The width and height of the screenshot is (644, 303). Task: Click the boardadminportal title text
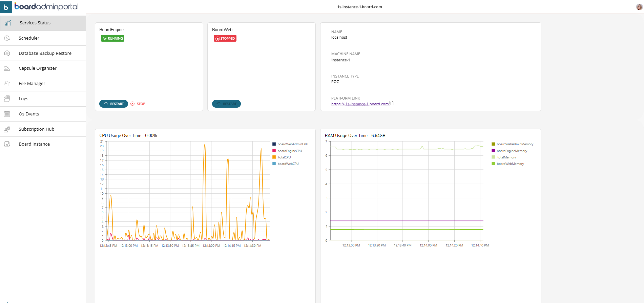(x=46, y=7)
